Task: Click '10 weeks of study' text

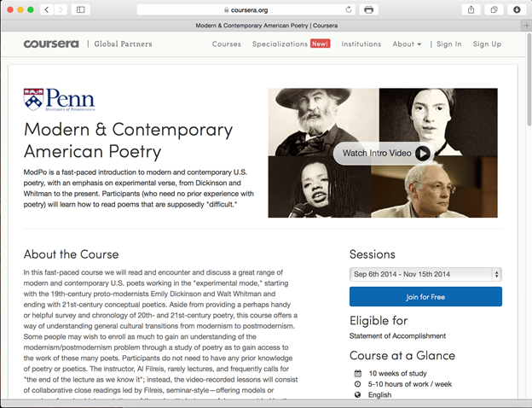Action: 397,373
